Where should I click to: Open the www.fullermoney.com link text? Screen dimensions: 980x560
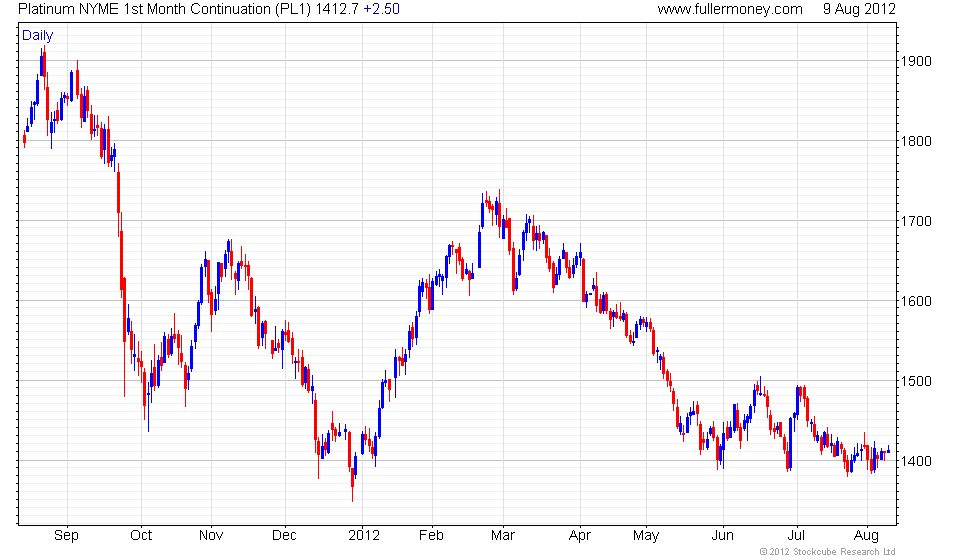coord(730,9)
